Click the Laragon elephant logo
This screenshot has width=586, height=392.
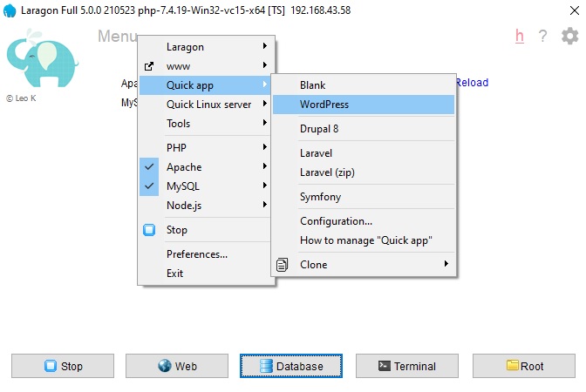point(42,58)
